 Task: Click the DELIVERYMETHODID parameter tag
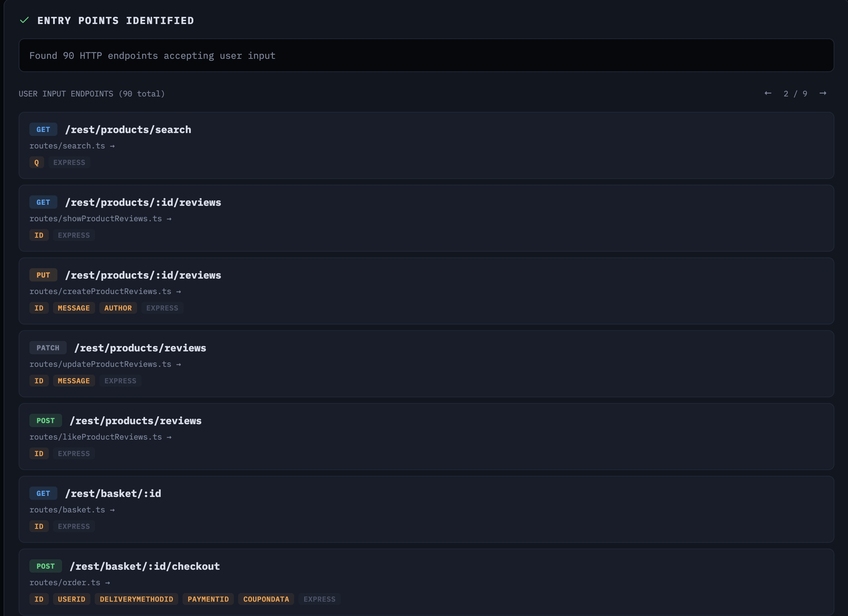136,599
